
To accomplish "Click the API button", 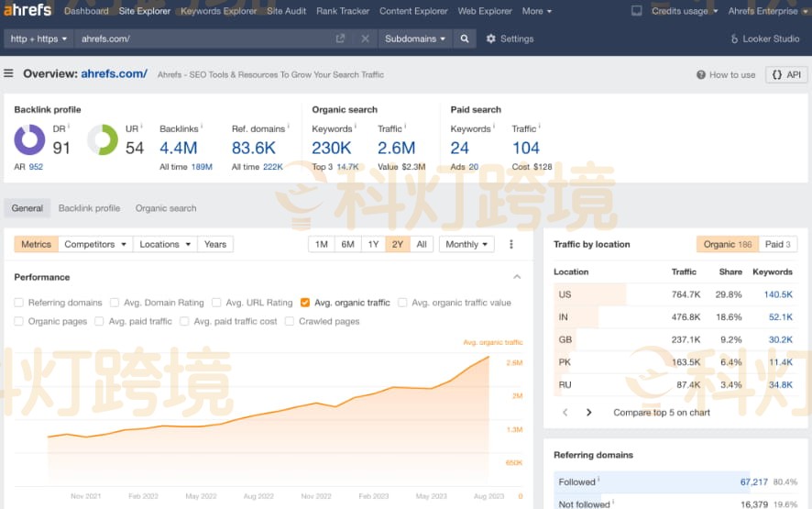I will (786, 75).
